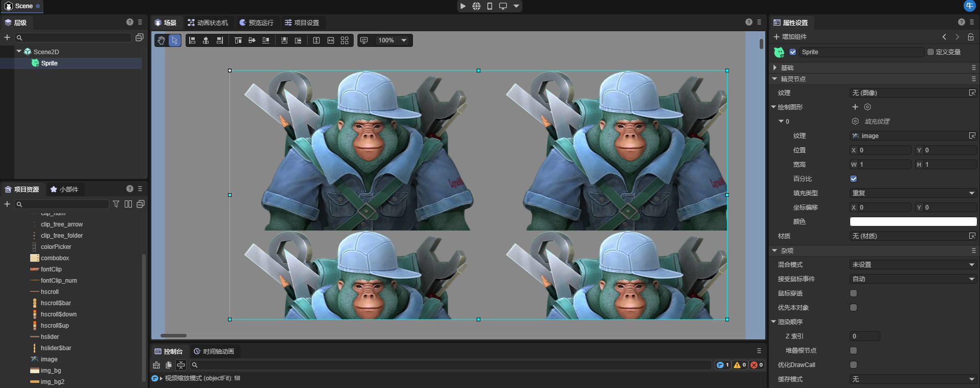Enable the 鼠标穿透 checkbox
The height and width of the screenshot is (388, 980).
pyautogui.click(x=853, y=293)
